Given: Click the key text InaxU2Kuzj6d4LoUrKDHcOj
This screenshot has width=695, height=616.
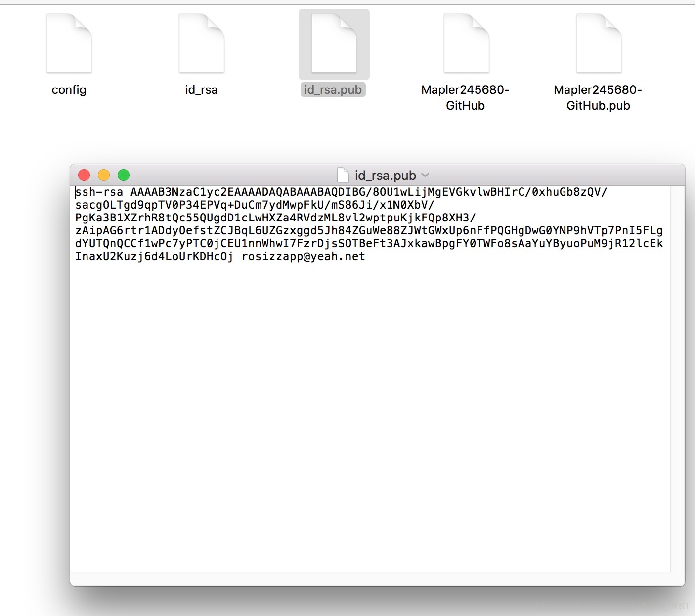Looking at the screenshot, I should (154, 256).
